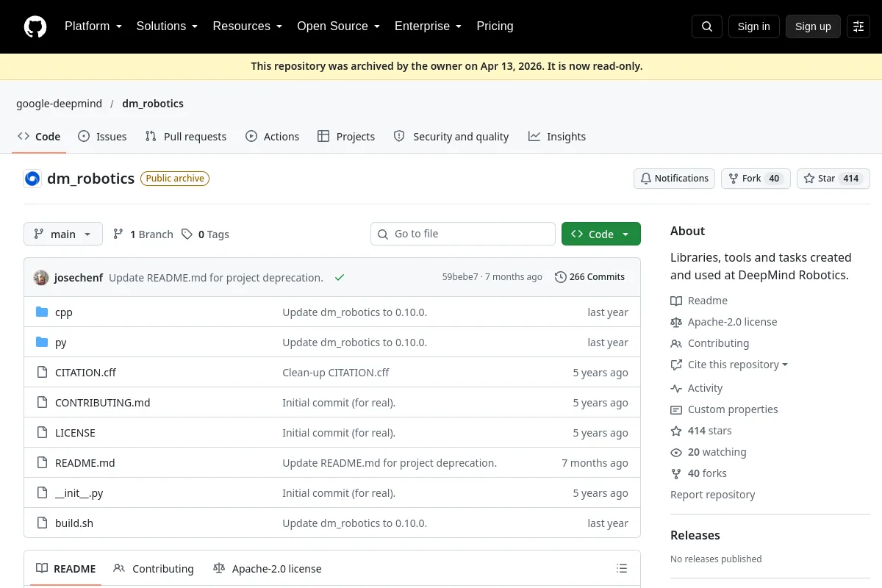Click the __init__.py file icon
Image resolution: width=882 pixels, height=588 pixels.
click(x=42, y=492)
